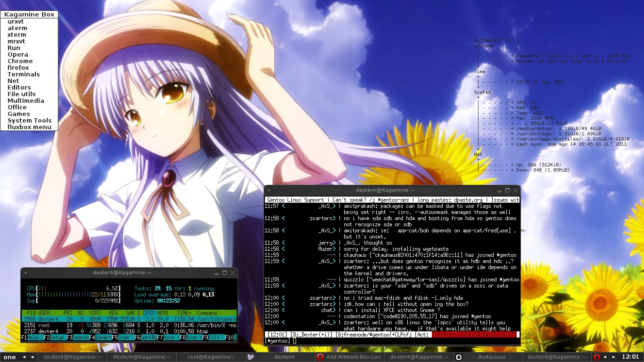Image resolution: width=644 pixels, height=362 pixels.
Task: Open the Office submenu
Action: tap(29, 107)
